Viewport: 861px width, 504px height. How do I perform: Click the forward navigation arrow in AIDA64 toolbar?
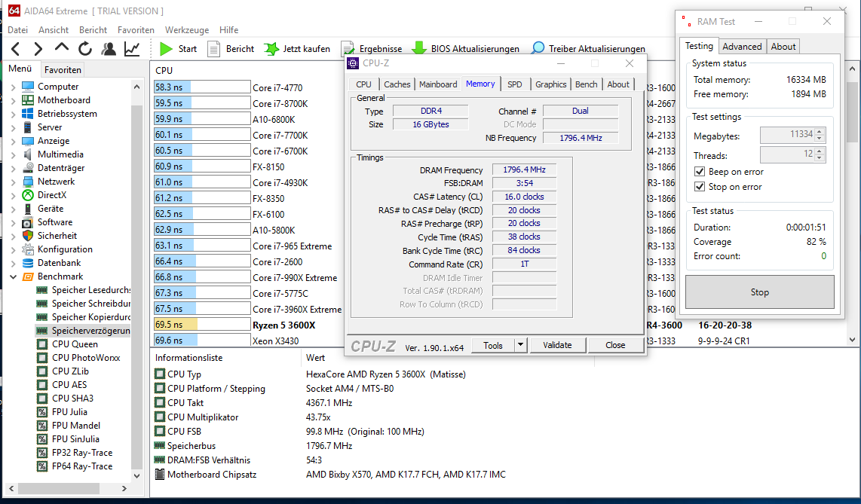[x=38, y=49]
